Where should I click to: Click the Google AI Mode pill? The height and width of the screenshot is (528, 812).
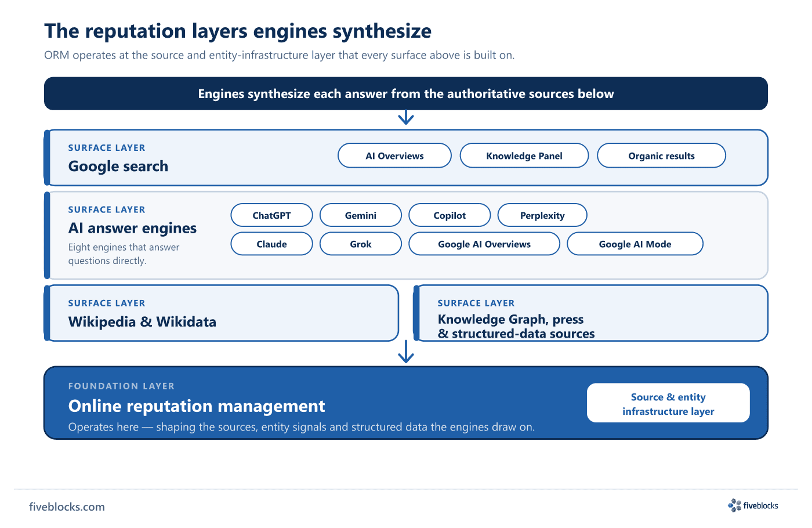click(635, 244)
